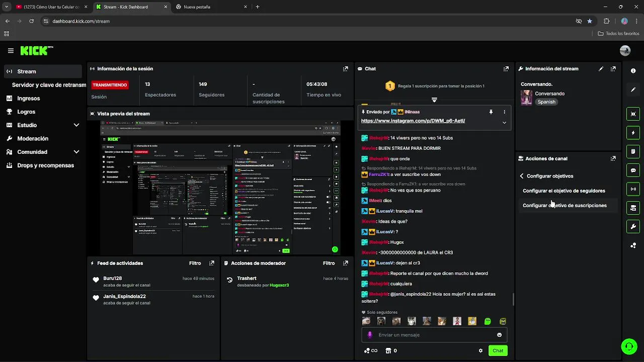This screenshot has height=362, width=644.
Task: Edit stream info with the panel's pencil icon
Action: (x=601, y=69)
